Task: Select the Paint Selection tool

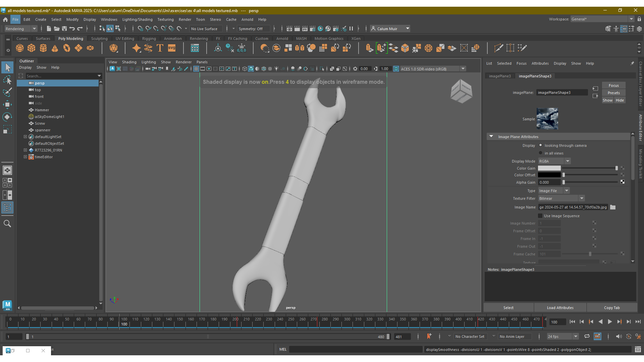Action: [7, 92]
